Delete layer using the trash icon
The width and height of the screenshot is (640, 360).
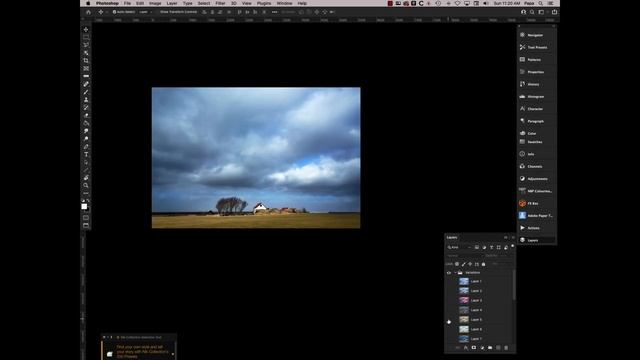tap(506, 348)
